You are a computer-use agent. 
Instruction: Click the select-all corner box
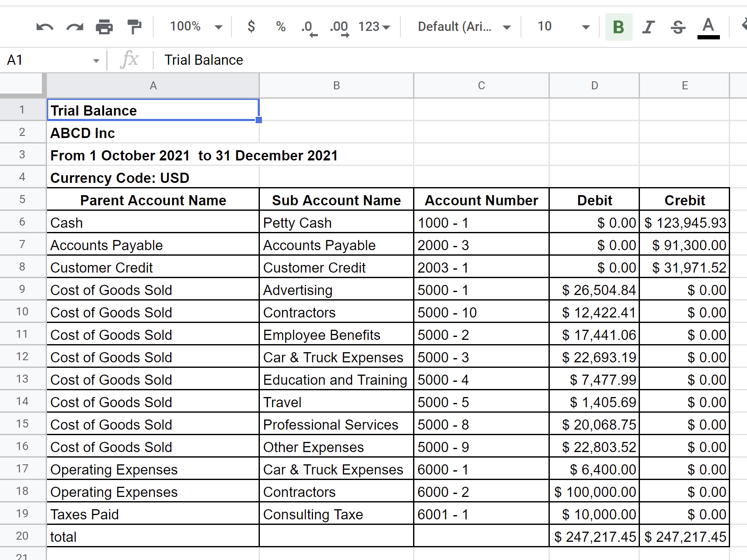(x=22, y=85)
